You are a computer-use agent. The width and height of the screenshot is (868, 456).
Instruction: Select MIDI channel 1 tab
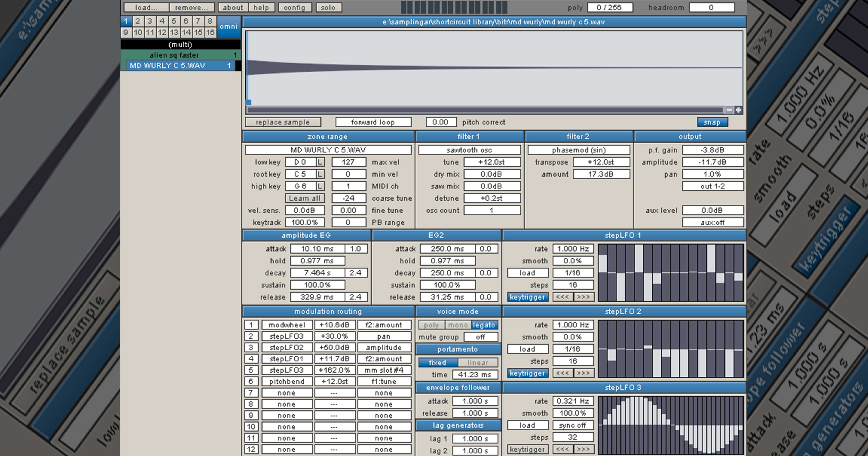(126, 22)
